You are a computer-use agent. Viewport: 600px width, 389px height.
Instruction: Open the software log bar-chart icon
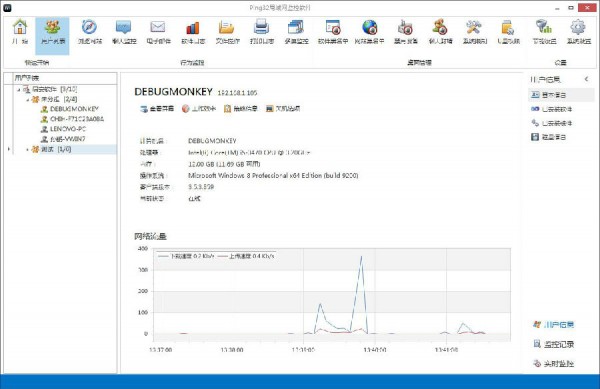pyautogui.click(x=193, y=32)
